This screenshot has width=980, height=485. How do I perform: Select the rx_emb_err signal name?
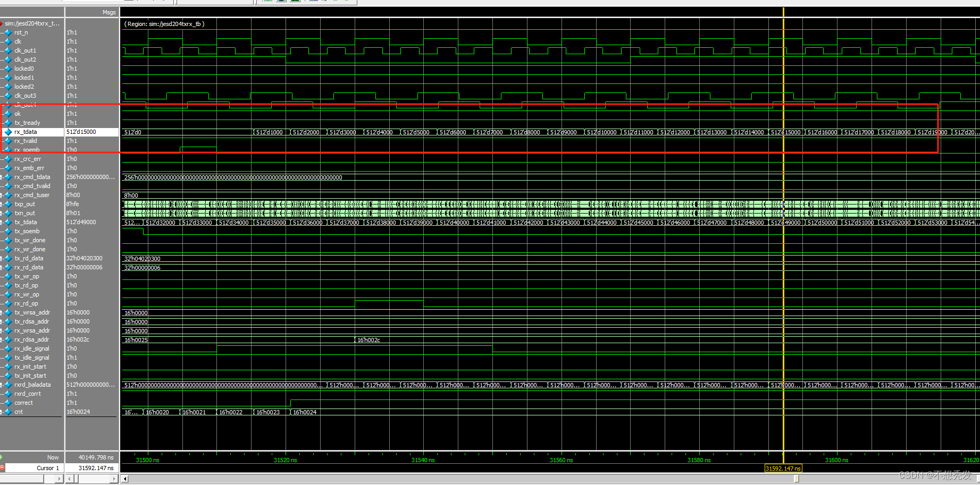pyautogui.click(x=29, y=168)
